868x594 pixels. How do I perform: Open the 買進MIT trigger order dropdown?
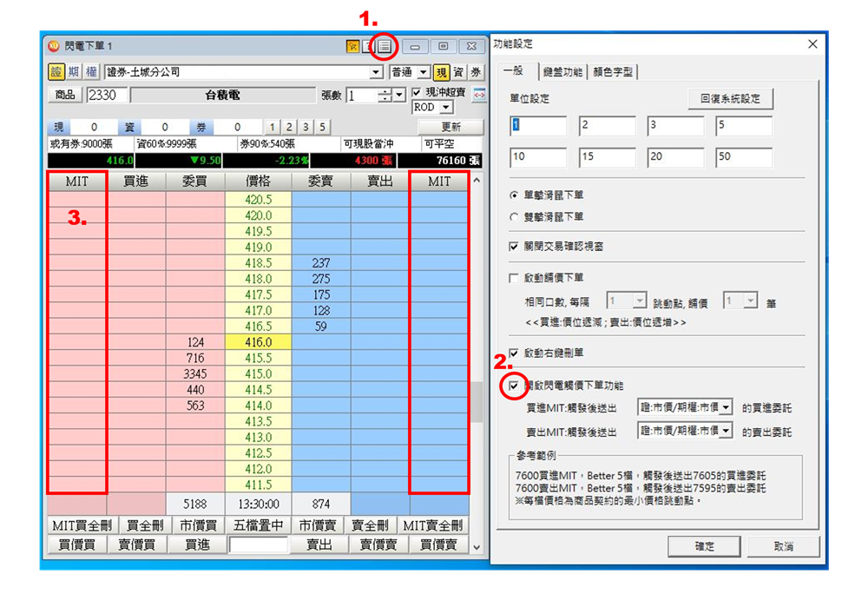725,407
